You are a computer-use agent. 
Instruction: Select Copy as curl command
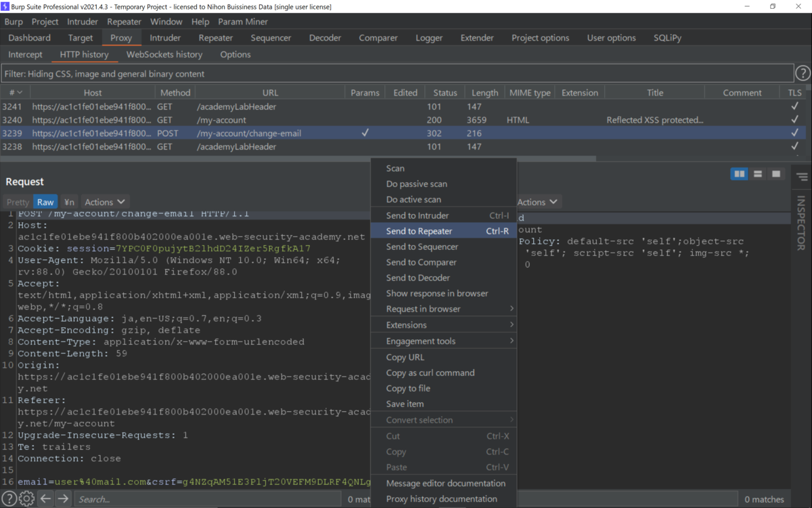pos(443,373)
